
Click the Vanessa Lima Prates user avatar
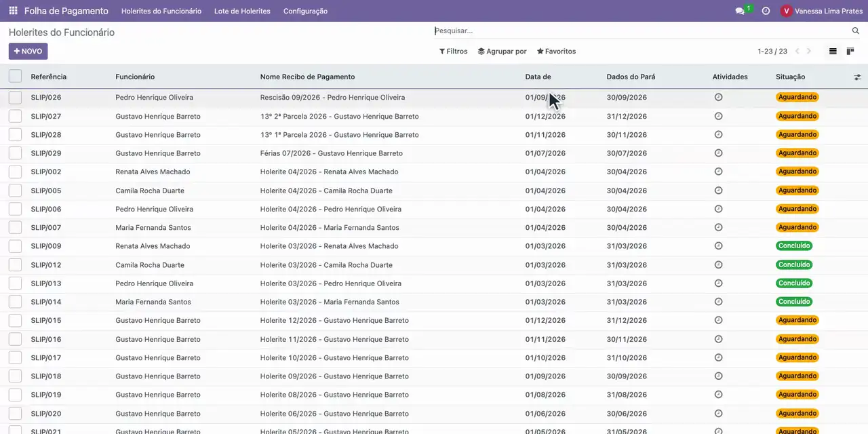(786, 11)
